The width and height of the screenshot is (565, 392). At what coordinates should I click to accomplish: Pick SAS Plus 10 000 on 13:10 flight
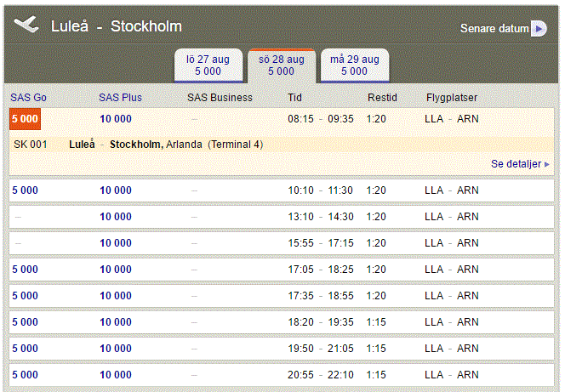[116, 217]
